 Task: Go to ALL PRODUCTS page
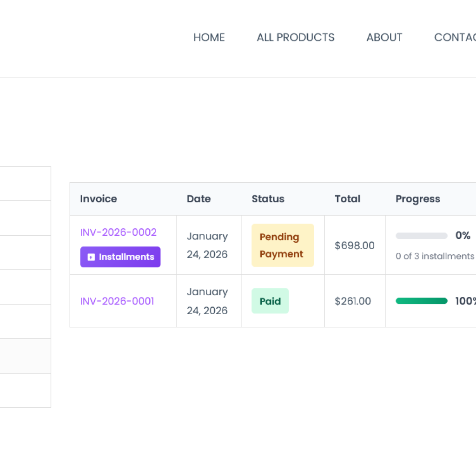point(295,37)
